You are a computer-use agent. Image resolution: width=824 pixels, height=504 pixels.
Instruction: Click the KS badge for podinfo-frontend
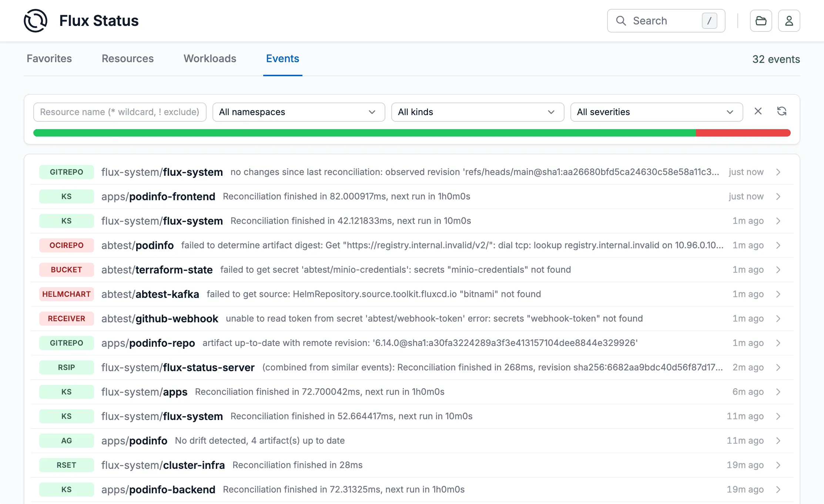[x=67, y=196]
